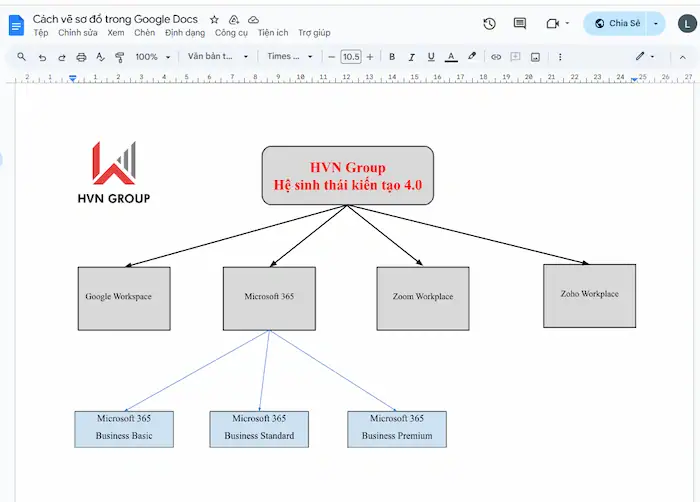Open the Times font dropdown
The image size is (700, 502).
290,57
